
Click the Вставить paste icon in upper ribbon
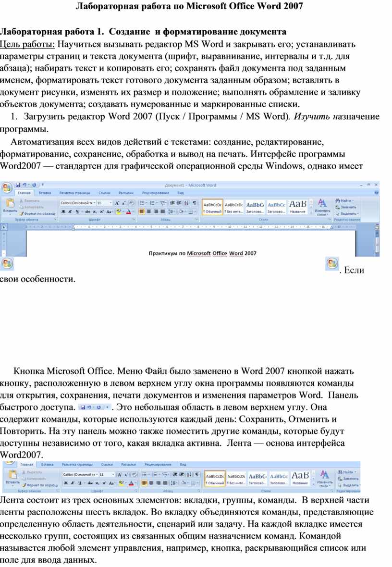[x=10, y=202]
